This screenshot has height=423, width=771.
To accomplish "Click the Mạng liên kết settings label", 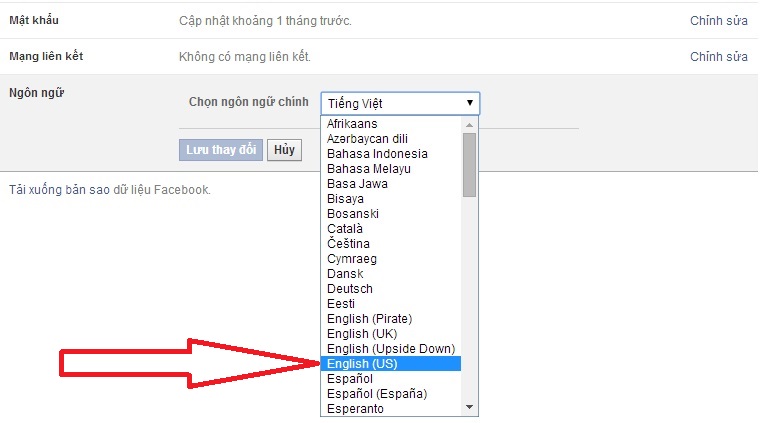I will (x=46, y=56).
